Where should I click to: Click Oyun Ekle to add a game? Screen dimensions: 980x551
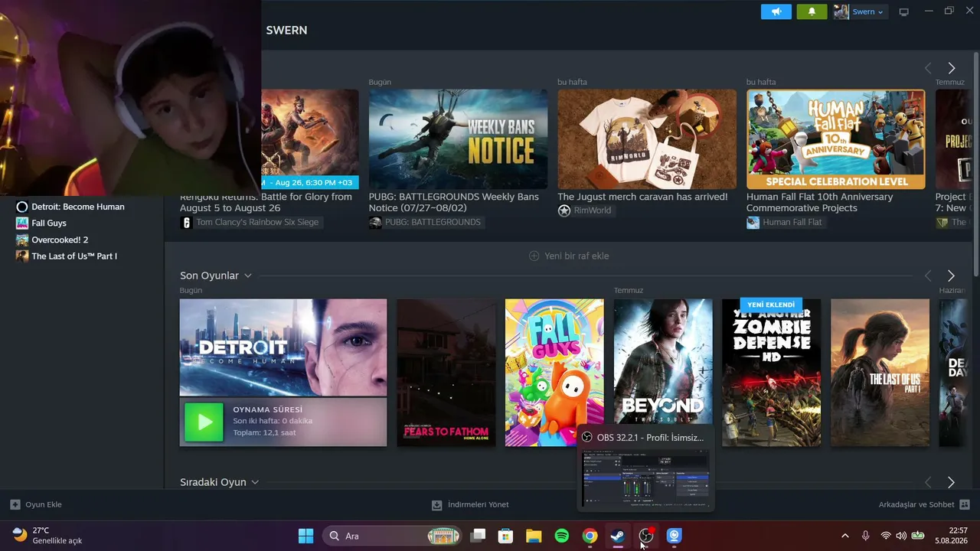point(36,504)
